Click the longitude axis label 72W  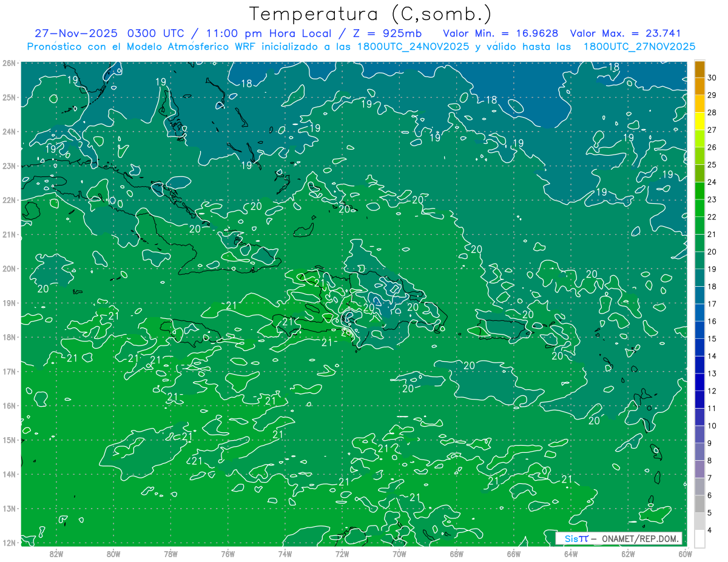(342, 554)
